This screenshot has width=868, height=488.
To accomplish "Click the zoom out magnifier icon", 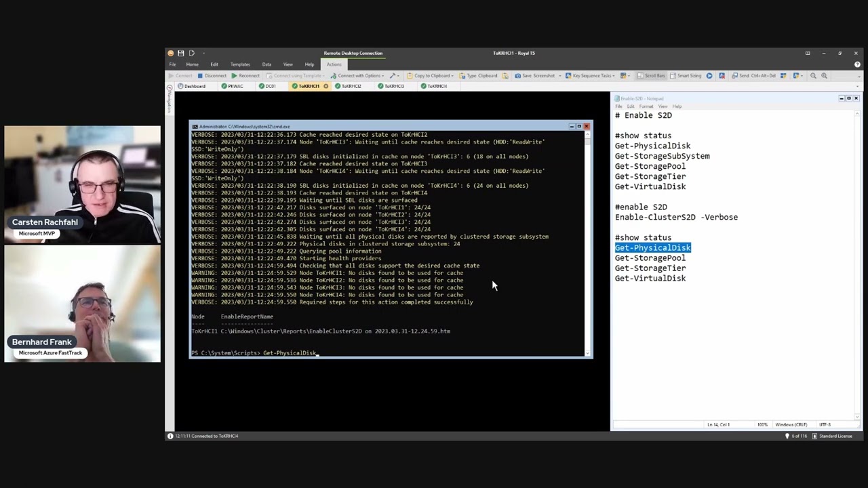I will click(x=813, y=76).
